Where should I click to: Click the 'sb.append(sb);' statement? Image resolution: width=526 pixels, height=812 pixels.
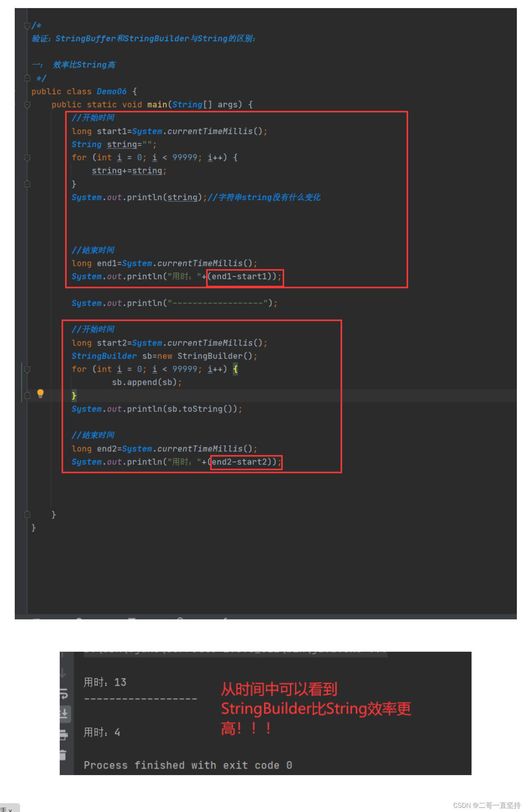click(147, 382)
